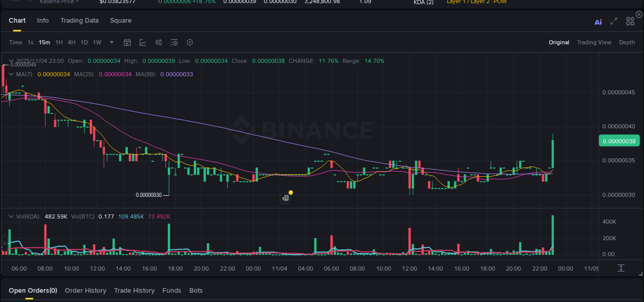Select the 1D timeframe
The height and width of the screenshot is (302, 644).
(84, 42)
